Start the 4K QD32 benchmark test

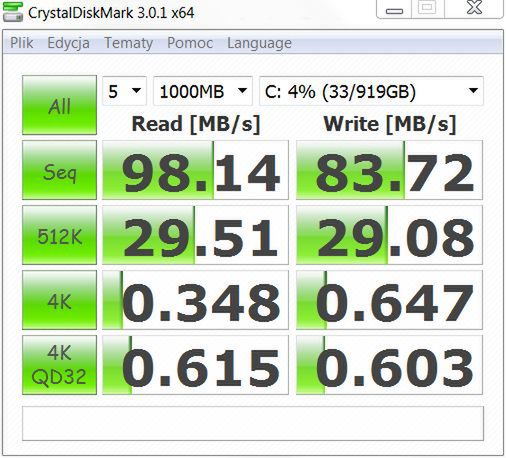pos(59,365)
